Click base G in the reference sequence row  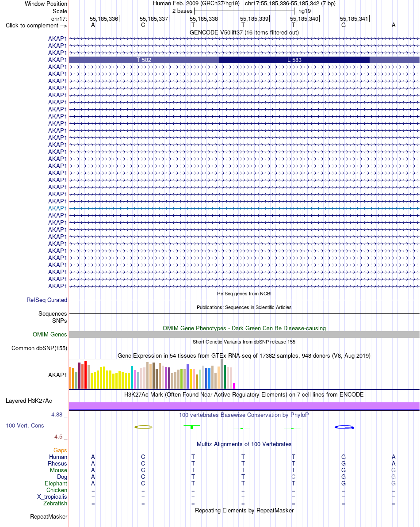[x=344, y=25]
